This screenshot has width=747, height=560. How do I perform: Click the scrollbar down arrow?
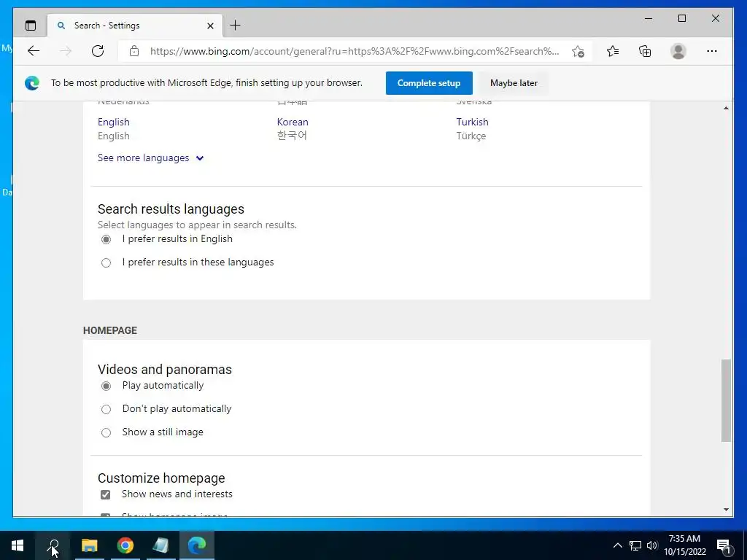[x=726, y=510]
